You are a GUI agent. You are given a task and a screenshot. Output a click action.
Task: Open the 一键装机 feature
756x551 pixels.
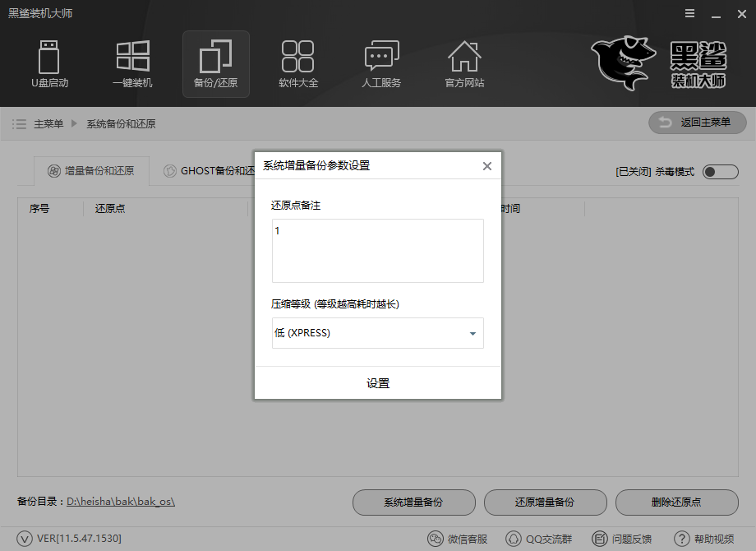coord(132,64)
